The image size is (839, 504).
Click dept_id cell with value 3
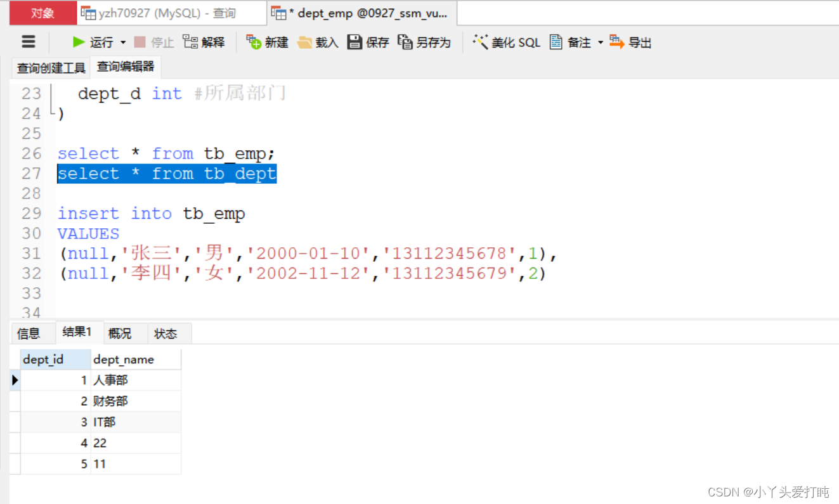point(56,422)
